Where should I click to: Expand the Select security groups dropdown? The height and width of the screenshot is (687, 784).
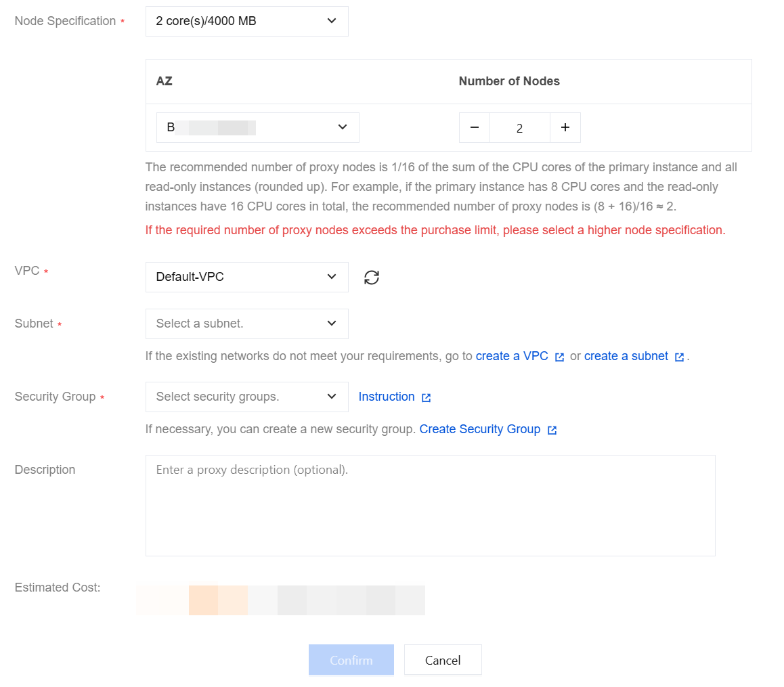click(x=247, y=397)
